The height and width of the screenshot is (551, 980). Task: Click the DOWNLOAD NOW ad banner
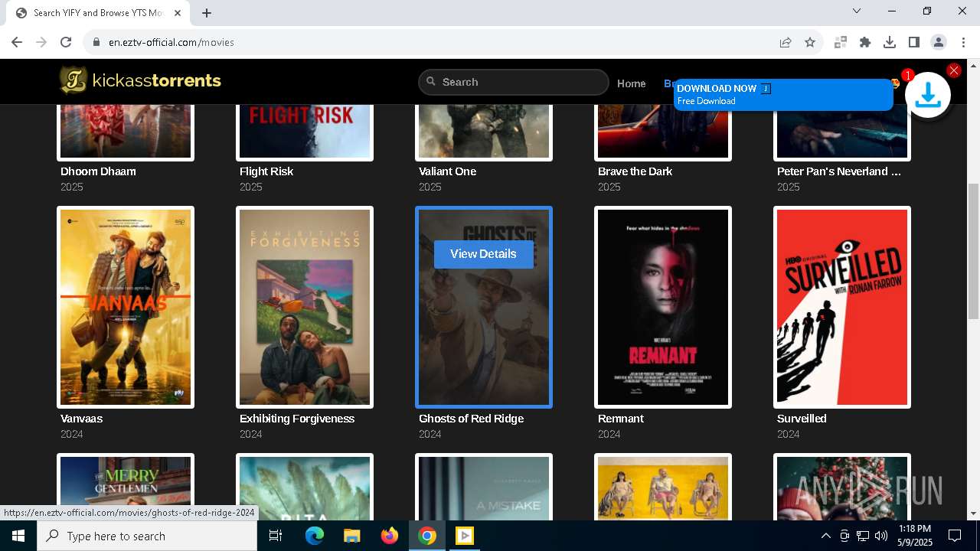click(x=783, y=94)
